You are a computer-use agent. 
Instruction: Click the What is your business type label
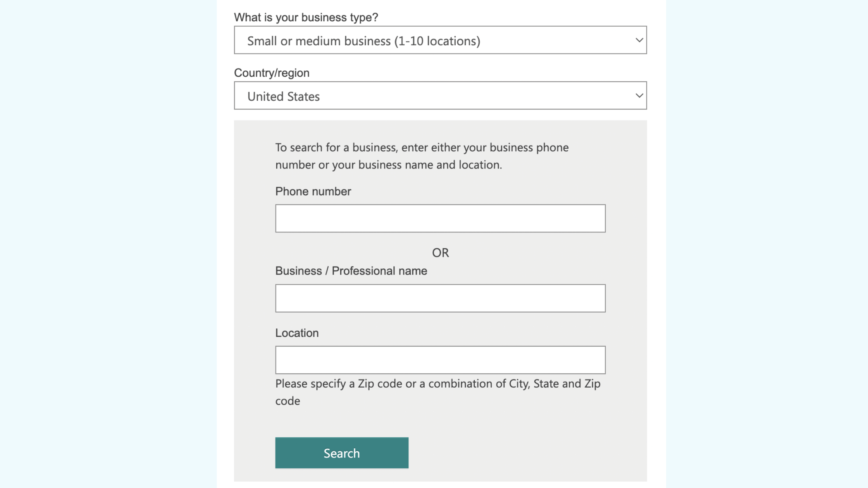pyautogui.click(x=306, y=17)
